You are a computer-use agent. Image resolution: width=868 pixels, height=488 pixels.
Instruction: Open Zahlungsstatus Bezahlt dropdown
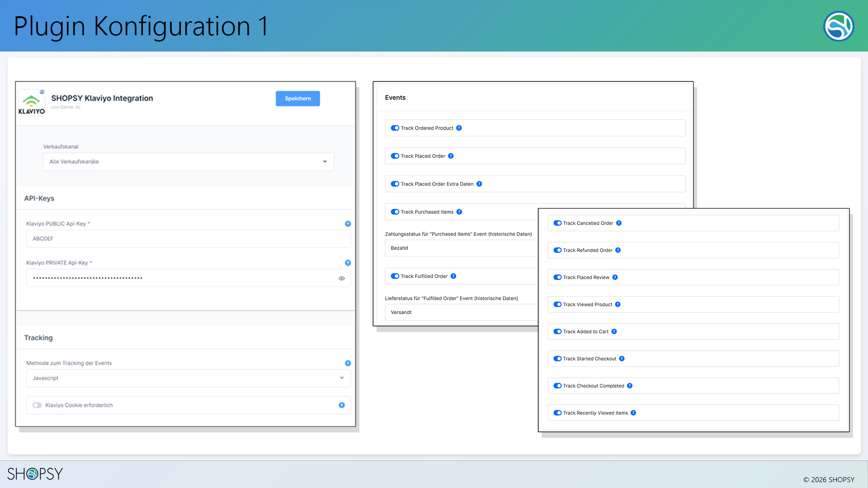coord(461,248)
